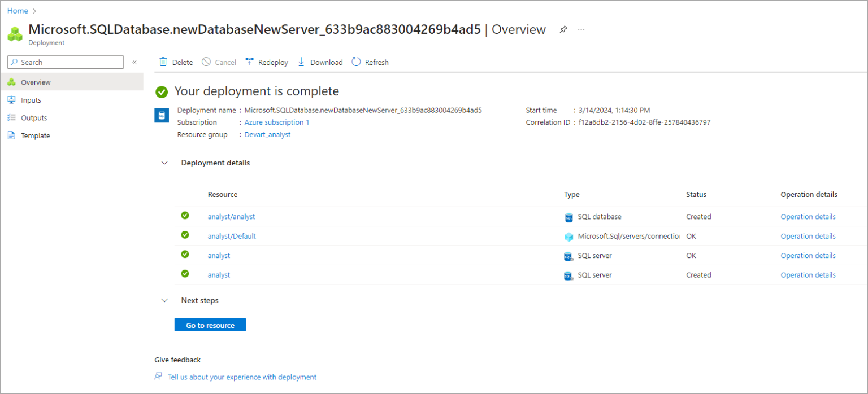Open the Azure subscription 1 link
The width and height of the screenshot is (868, 394).
(276, 122)
